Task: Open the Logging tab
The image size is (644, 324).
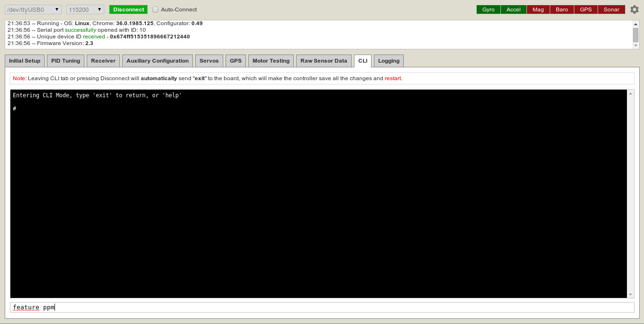Action: coord(389,61)
